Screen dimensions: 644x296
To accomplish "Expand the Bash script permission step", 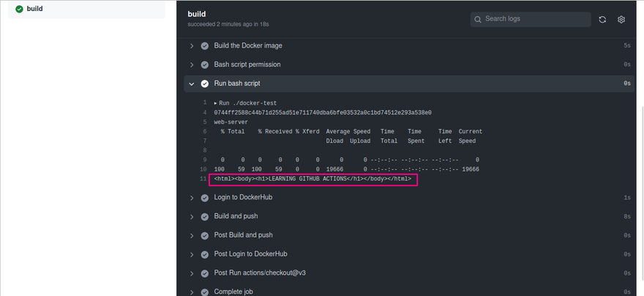I will (192, 65).
